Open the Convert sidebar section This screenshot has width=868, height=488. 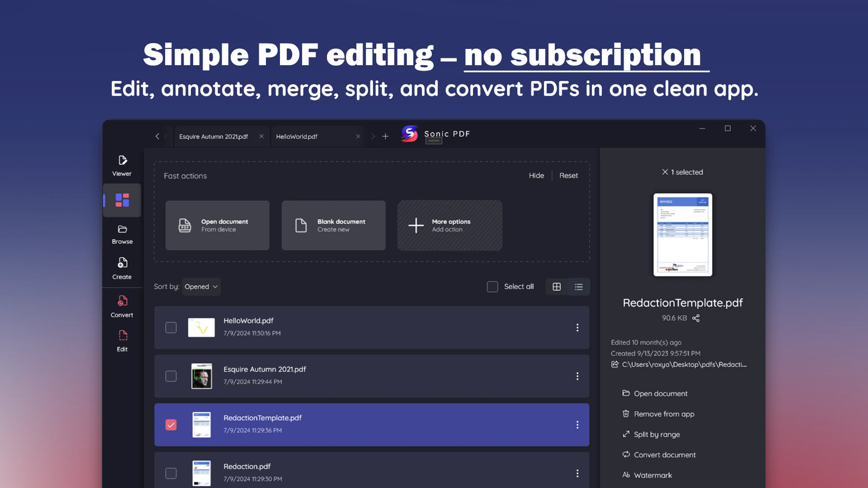click(122, 307)
